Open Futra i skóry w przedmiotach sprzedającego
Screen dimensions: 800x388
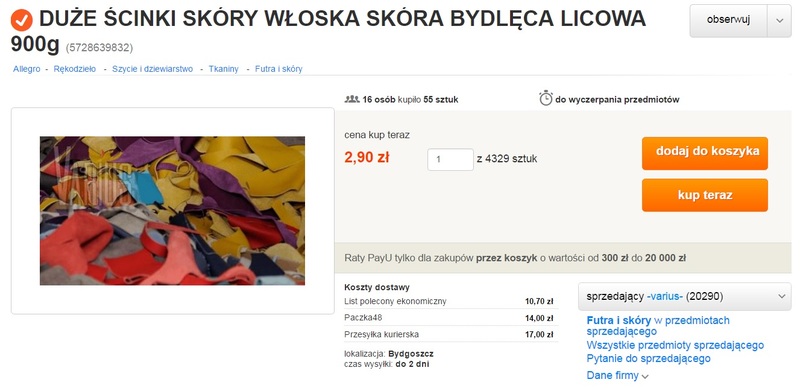(x=658, y=326)
